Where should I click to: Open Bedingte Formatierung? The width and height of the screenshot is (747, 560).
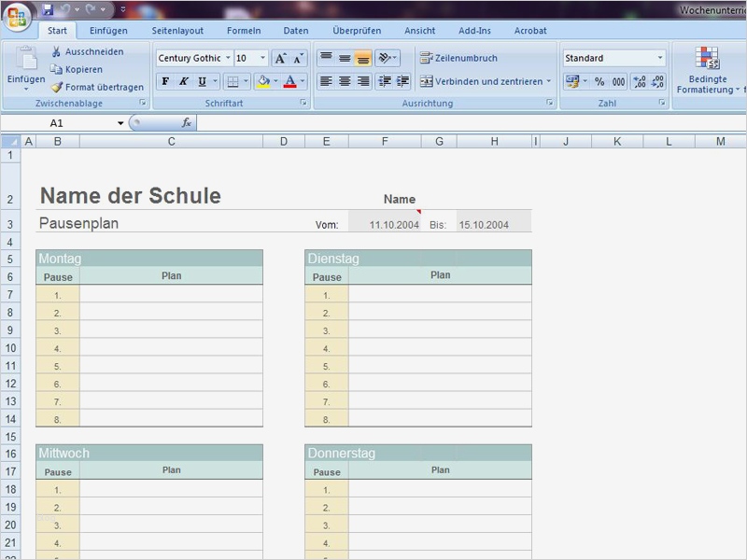pos(708,71)
